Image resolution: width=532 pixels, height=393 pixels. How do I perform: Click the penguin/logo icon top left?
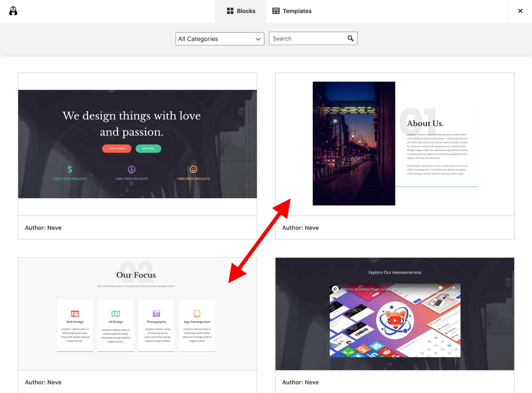click(x=13, y=11)
